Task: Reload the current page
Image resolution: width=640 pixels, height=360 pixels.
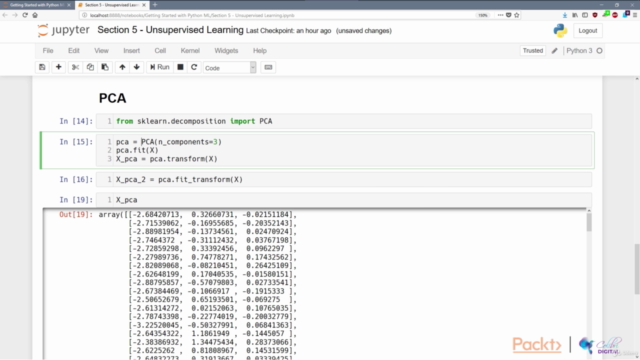Action: click(25, 15)
